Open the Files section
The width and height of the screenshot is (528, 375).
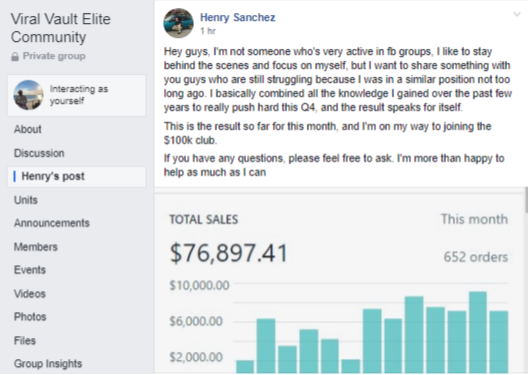[25, 340]
